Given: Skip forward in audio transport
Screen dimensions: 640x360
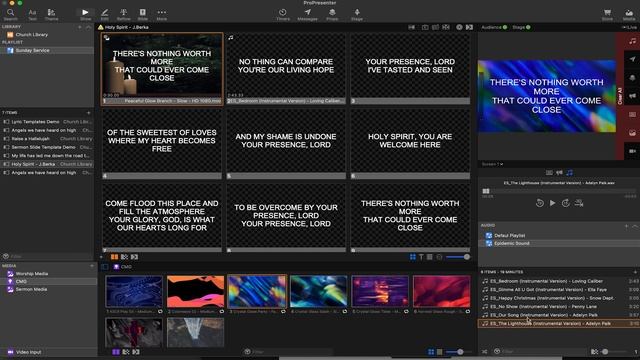Looking at the screenshot, I should [x=565, y=203].
